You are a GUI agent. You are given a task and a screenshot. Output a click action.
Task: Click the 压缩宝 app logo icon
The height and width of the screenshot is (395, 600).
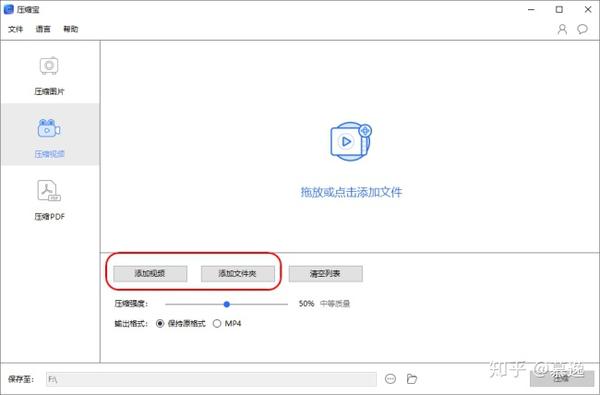(x=8, y=10)
